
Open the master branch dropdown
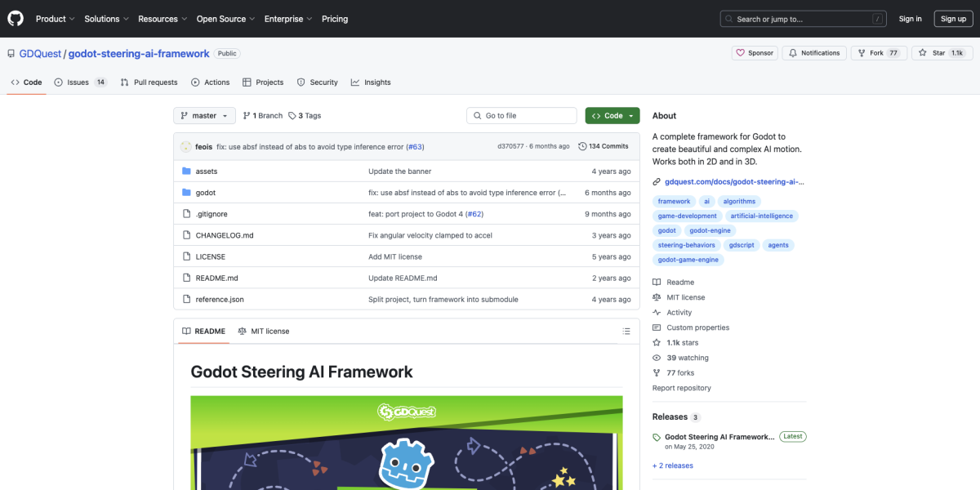click(203, 115)
